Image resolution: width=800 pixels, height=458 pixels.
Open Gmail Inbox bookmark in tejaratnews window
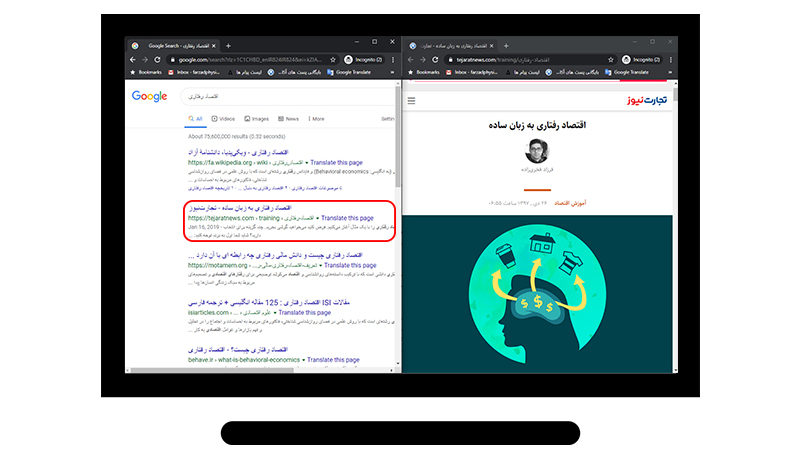(x=472, y=72)
